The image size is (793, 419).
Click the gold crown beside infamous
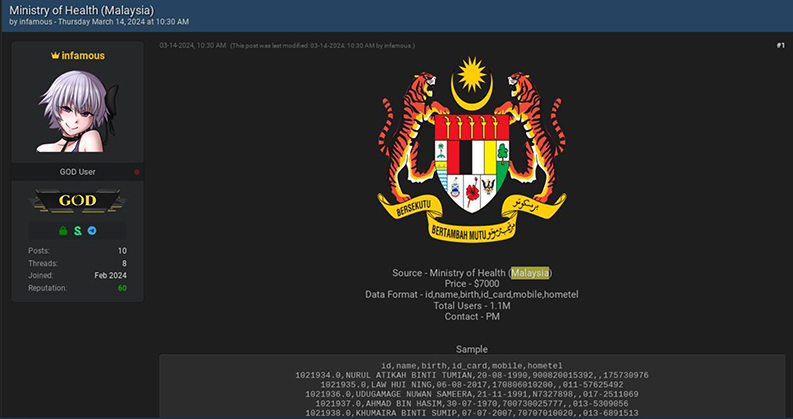pyautogui.click(x=55, y=56)
